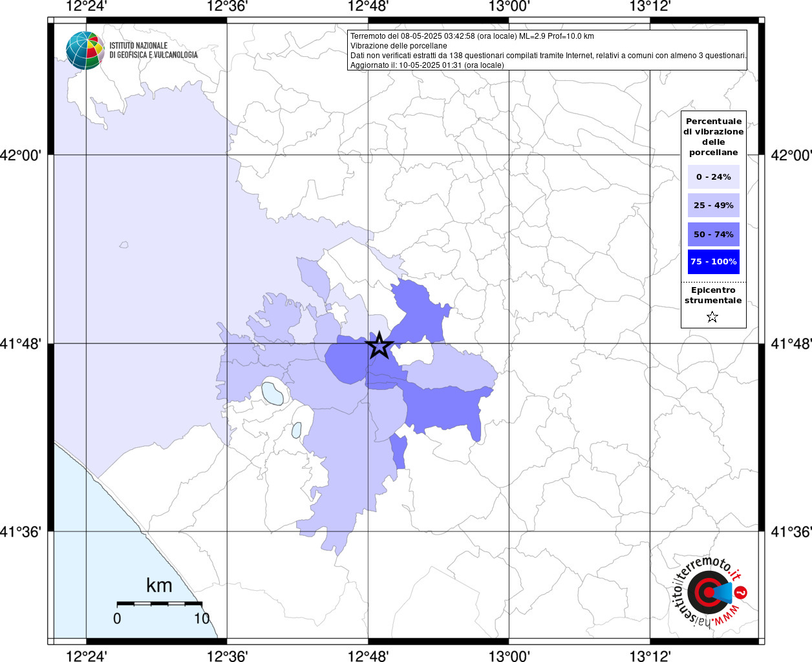Click the 25 - 49% legend swatch
This screenshot has width=812, height=662.
click(x=714, y=205)
